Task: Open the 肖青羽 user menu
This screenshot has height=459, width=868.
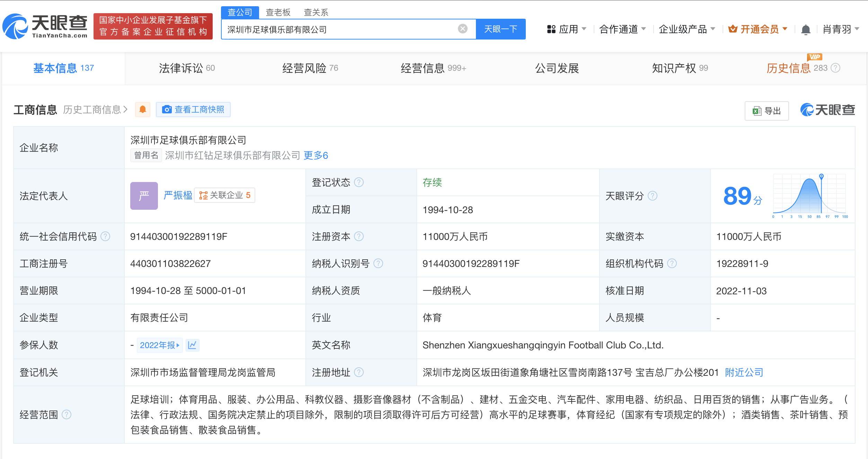Action: point(841,29)
